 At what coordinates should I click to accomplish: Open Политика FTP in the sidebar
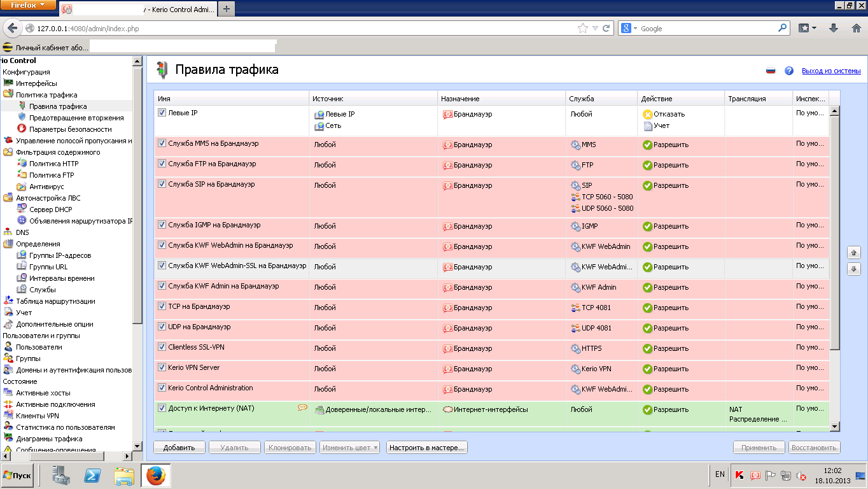pos(51,175)
